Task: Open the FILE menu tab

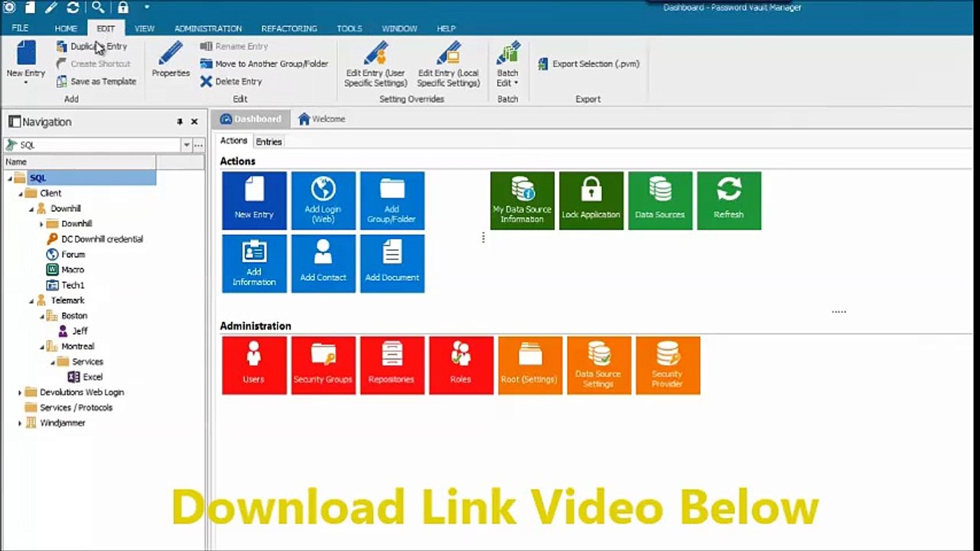Action: tap(20, 28)
